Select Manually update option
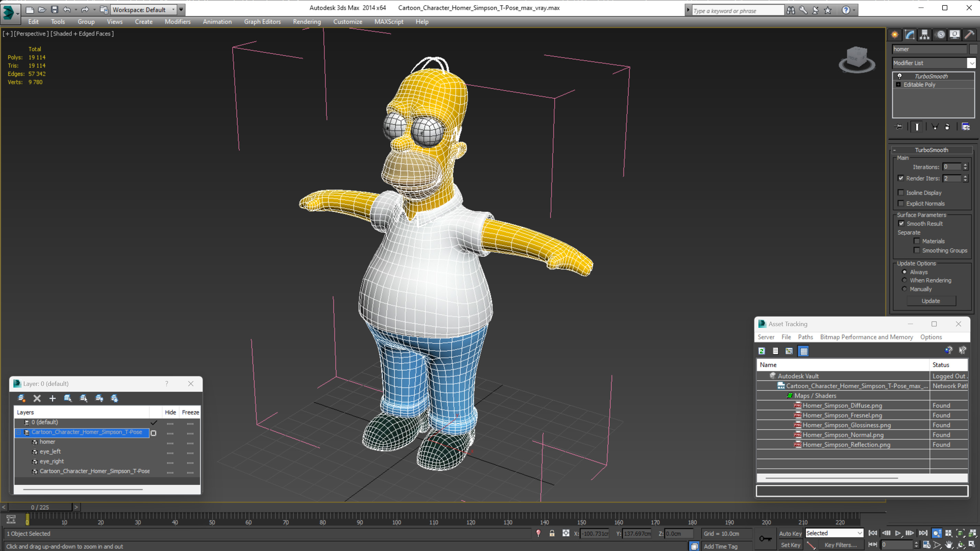 click(x=904, y=289)
